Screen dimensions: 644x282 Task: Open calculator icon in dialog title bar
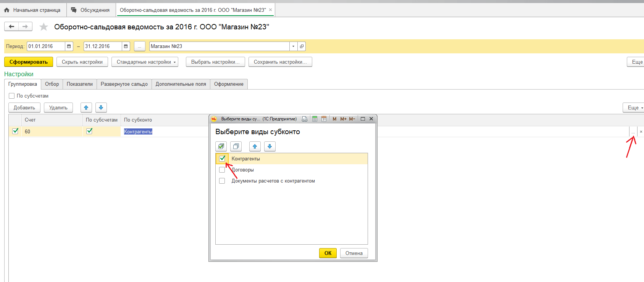[315, 119]
